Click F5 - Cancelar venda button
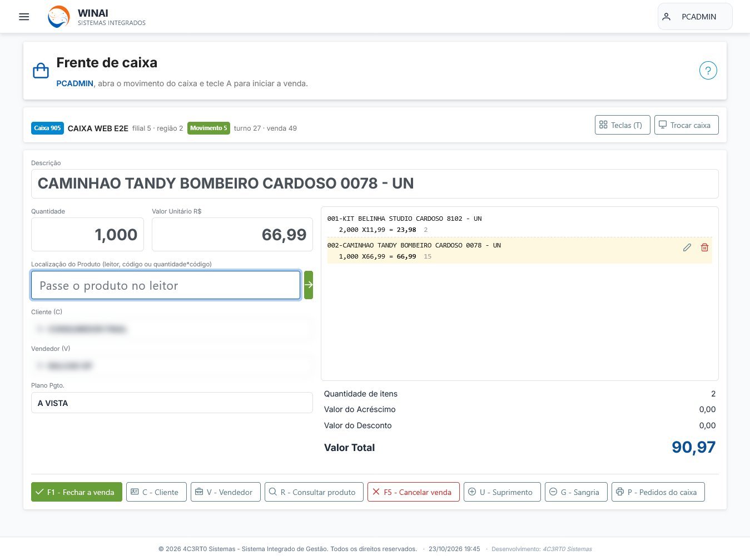Screen dimensions: 750x560 [413, 492]
